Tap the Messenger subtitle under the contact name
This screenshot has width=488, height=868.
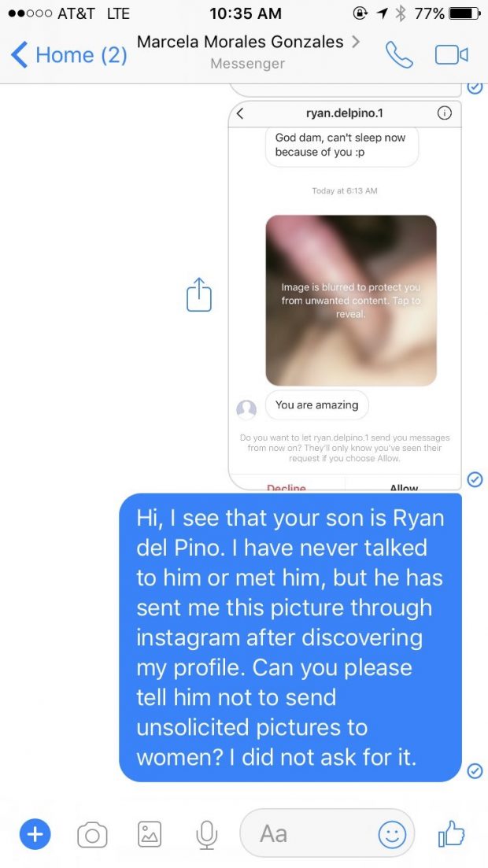tap(248, 64)
